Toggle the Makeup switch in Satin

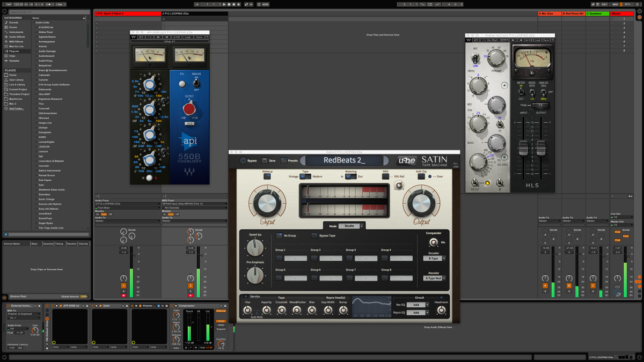click(x=267, y=176)
